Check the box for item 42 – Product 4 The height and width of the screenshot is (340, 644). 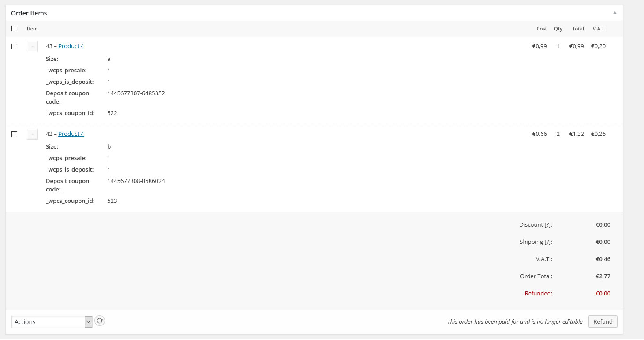pos(15,134)
